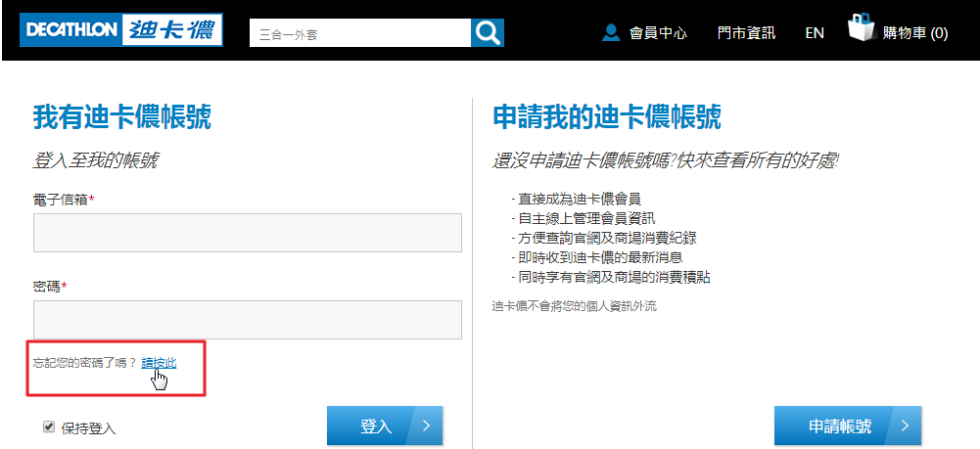This screenshot has width=980, height=449.
Task: Click text 忘記您的密碼了嗎？
Action: (x=84, y=363)
